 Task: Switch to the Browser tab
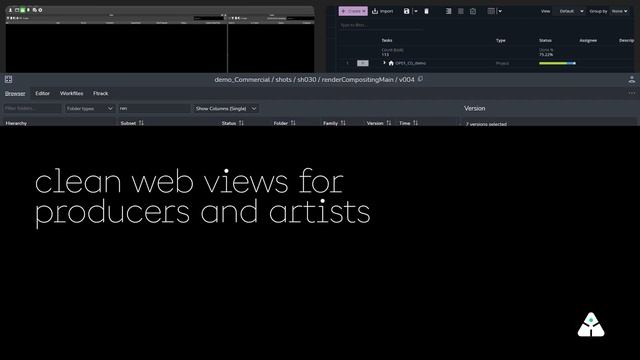[15, 93]
